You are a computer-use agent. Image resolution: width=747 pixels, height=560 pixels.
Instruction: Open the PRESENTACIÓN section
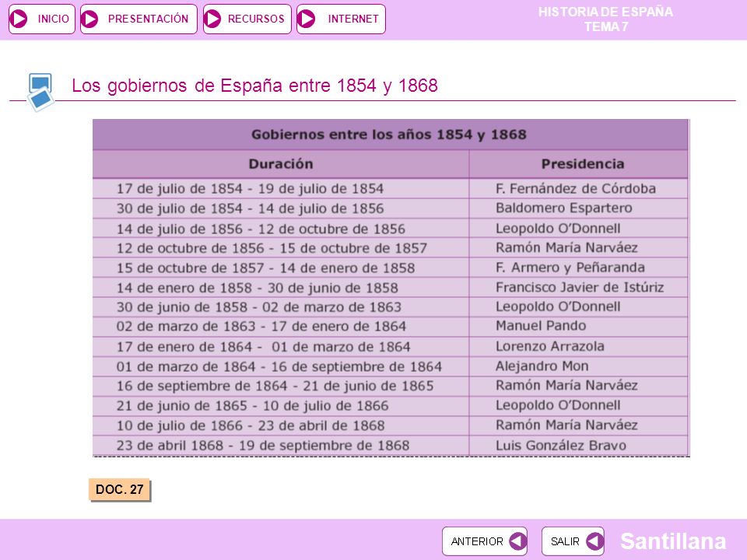pyautogui.click(x=139, y=19)
